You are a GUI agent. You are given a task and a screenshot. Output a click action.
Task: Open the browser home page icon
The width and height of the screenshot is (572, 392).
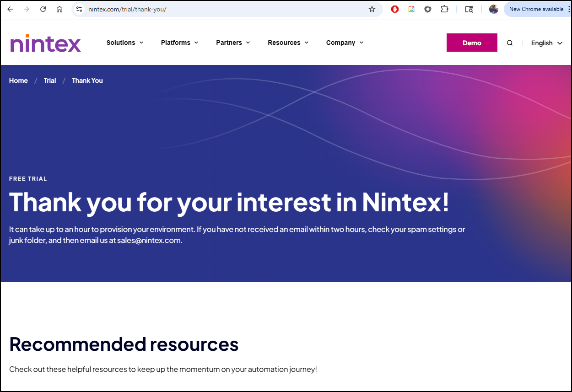[59, 9]
